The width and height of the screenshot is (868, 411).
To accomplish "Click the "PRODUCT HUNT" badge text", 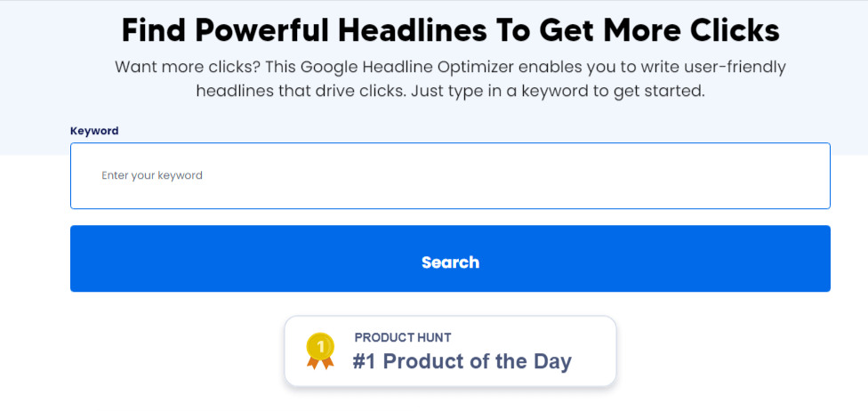I will (403, 338).
